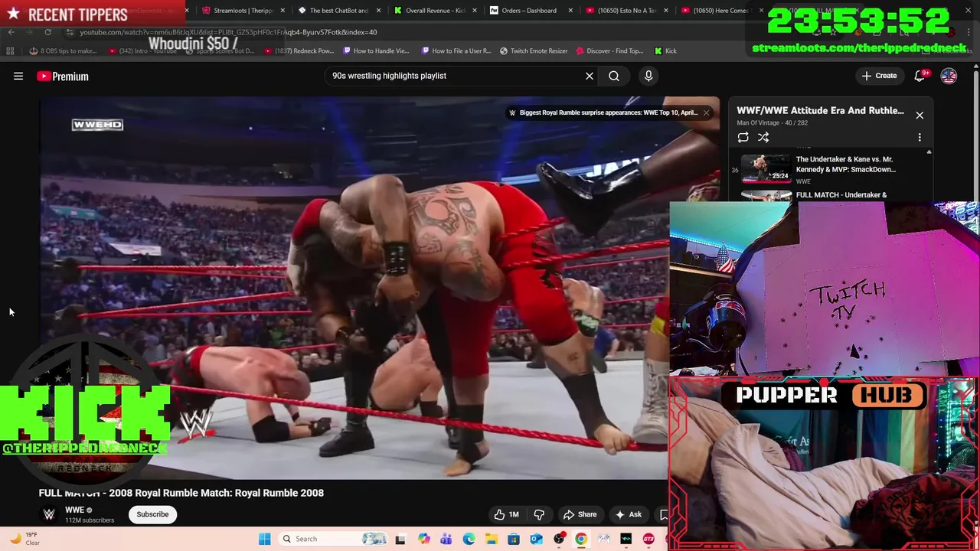Viewport: 980px width, 551px height.
Task: Close the Streamloots tab
Action: coord(283,11)
